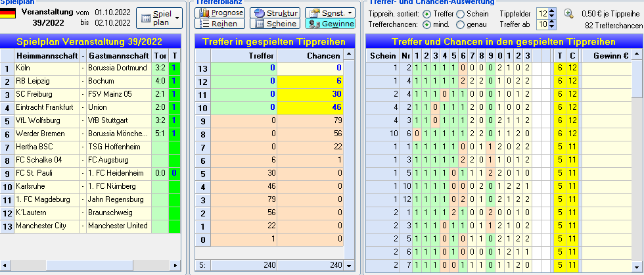The image size is (644, 275).
Task: Click the Chancen column header
Action: click(x=310, y=55)
